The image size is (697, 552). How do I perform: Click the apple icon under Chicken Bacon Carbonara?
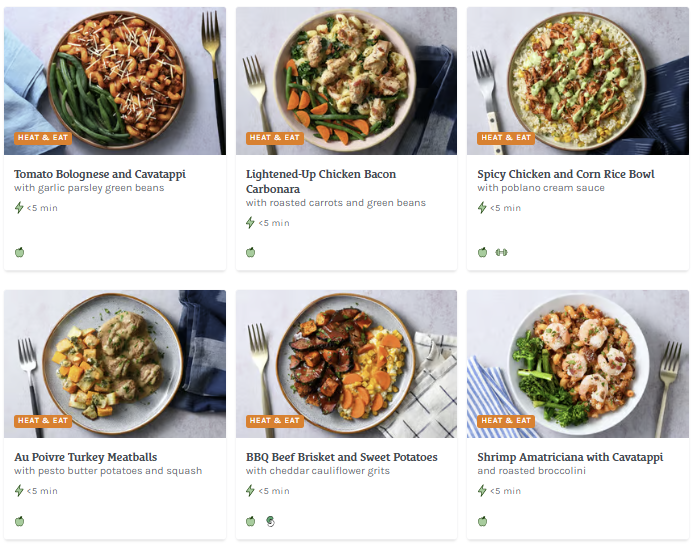tap(251, 252)
